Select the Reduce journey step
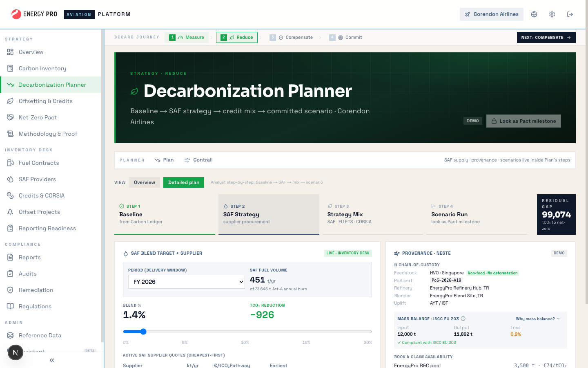This screenshot has width=588, height=368. (237, 37)
